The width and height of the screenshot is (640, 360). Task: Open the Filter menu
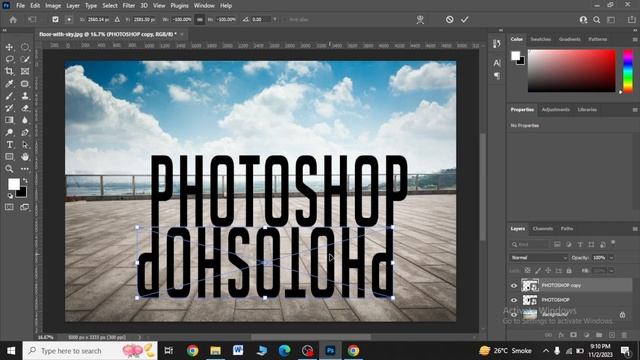tap(129, 6)
